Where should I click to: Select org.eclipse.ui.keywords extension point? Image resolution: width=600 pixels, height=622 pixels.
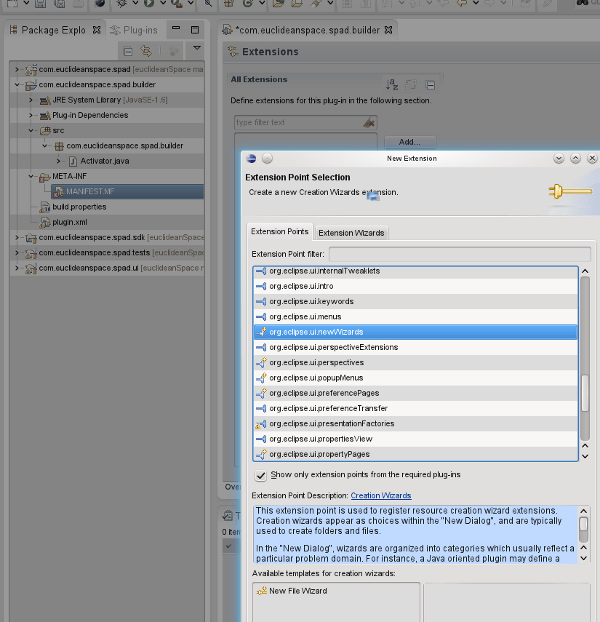point(416,301)
